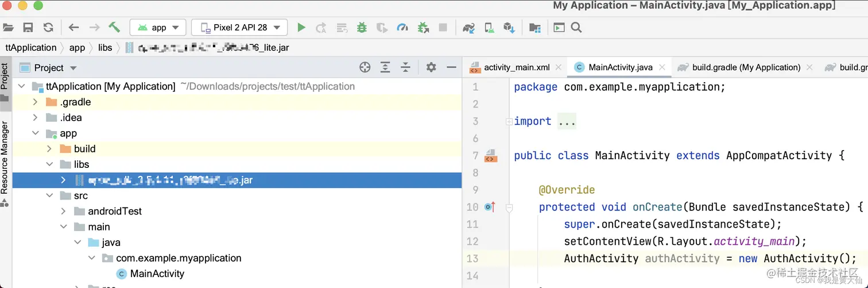Click the Apply Code Changes icon
Viewport: 868px width, 288px height.
point(342,28)
